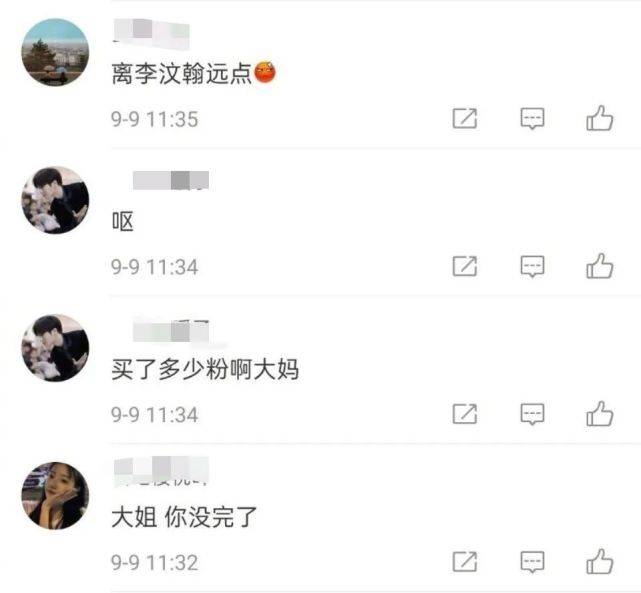Like the comment "离李汶翰远点"
The height and width of the screenshot is (593, 641).
click(x=600, y=118)
